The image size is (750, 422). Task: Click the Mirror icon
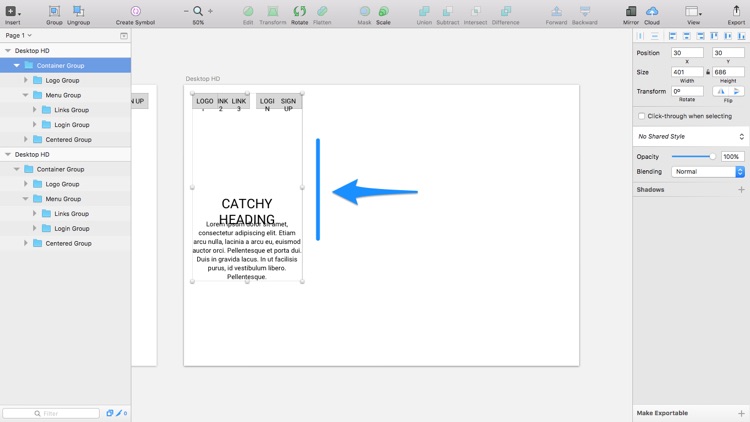(631, 11)
